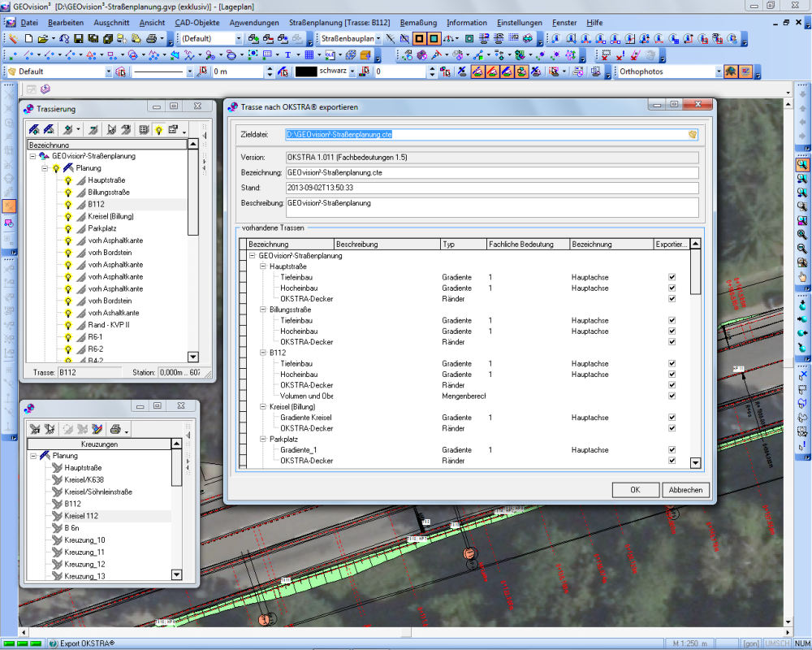812x650 pixels.
Task: Click the Abbrechen button
Action: click(x=686, y=490)
